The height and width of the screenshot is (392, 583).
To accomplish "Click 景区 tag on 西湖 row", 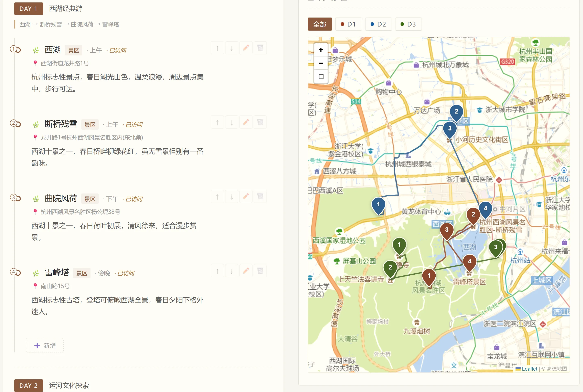I will coord(74,50).
